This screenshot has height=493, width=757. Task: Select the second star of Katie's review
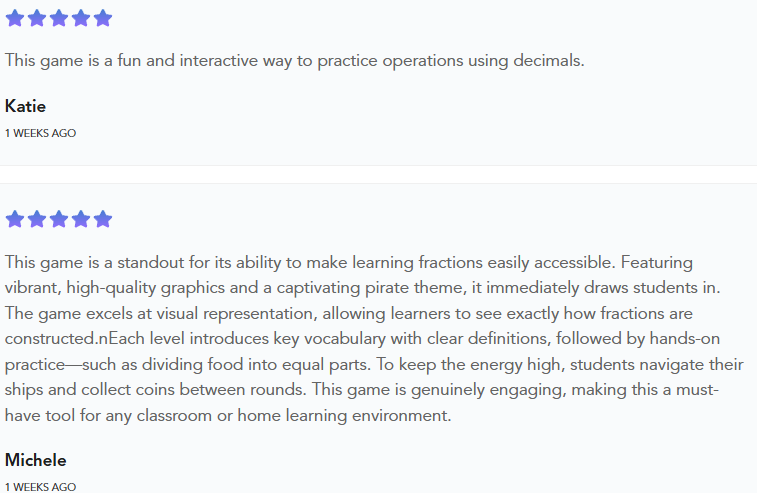coord(37,18)
